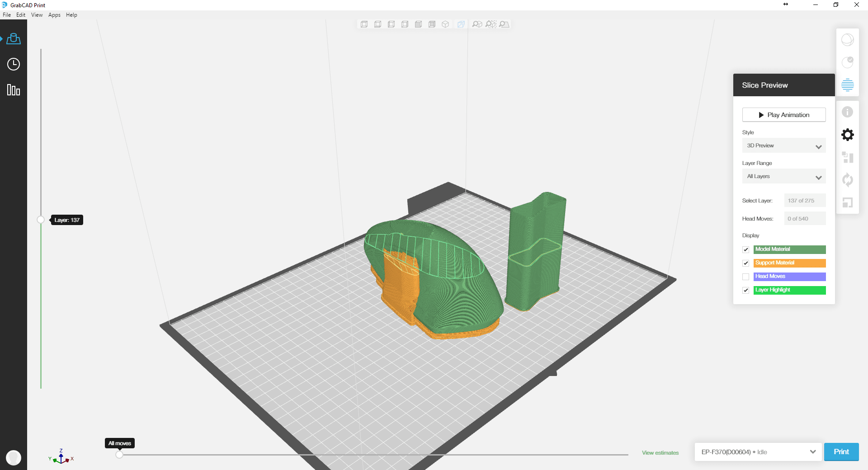Viewport: 868px width, 470px height.
Task: Open the Print Settings gear icon
Action: tap(847, 135)
